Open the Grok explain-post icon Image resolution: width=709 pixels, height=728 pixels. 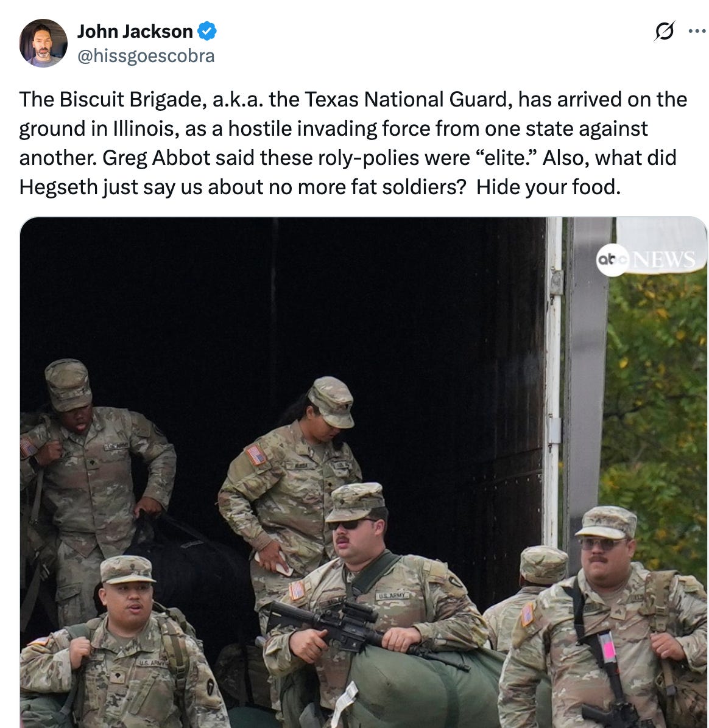[665, 32]
